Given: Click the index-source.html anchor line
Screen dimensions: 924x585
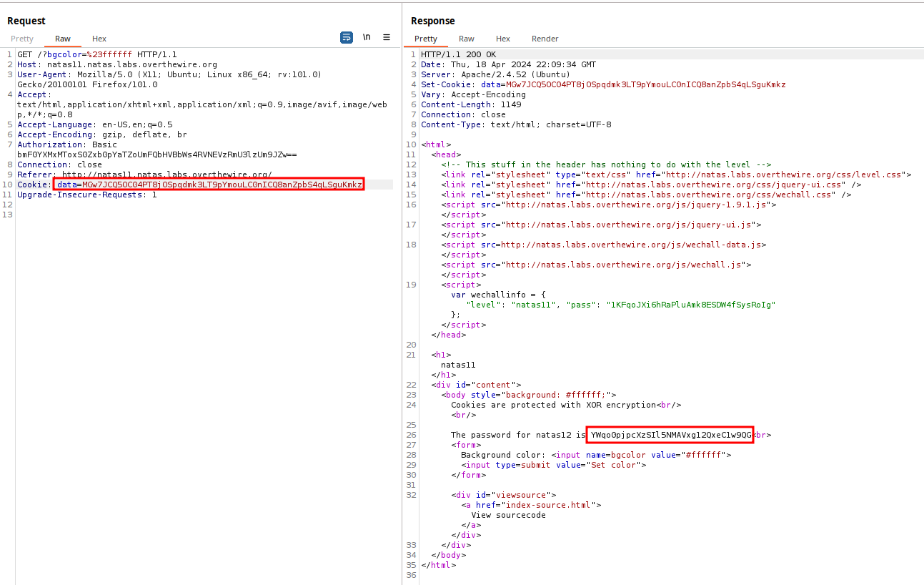Looking at the screenshot, I should [x=531, y=505].
